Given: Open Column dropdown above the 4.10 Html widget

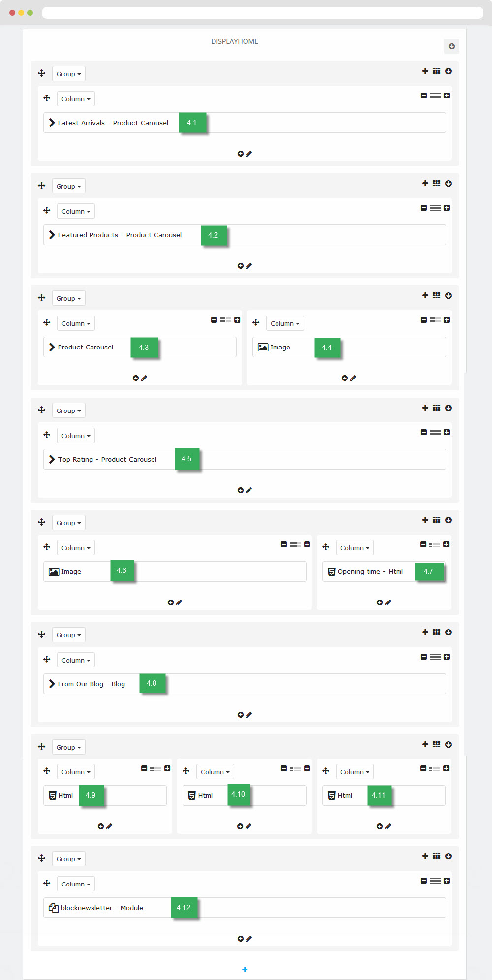Looking at the screenshot, I should [215, 772].
